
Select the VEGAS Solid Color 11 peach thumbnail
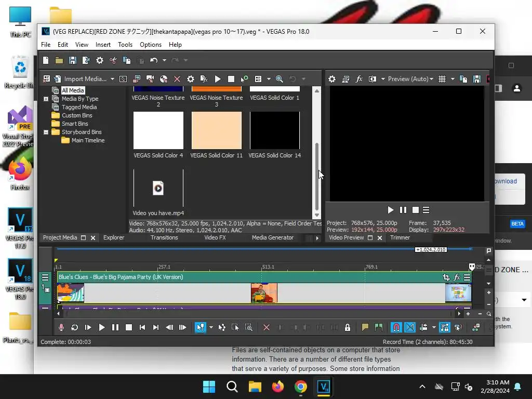pyautogui.click(x=217, y=130)
